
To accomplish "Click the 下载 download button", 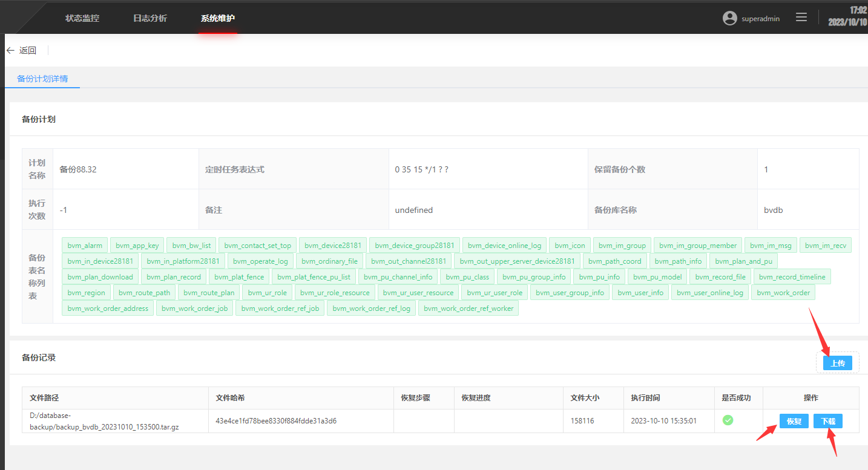I will coord(828,421).
